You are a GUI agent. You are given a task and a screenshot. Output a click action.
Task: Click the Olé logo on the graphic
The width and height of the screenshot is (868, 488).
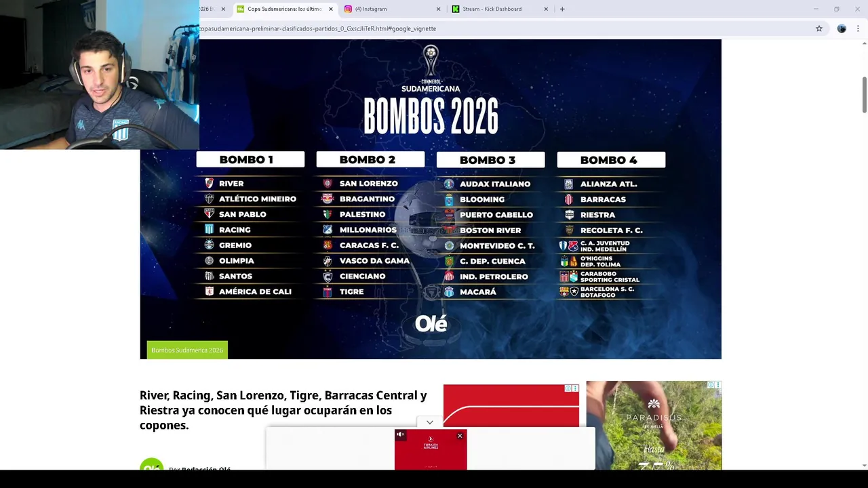[x=431, y=324]
